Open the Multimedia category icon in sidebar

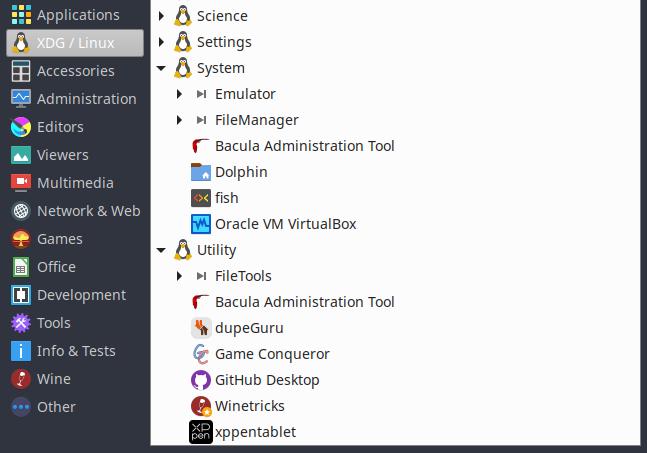[21, 183]
